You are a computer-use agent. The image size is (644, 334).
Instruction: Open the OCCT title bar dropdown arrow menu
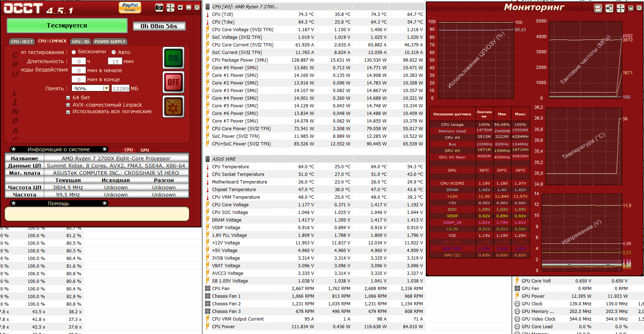(x=180, y=8)
